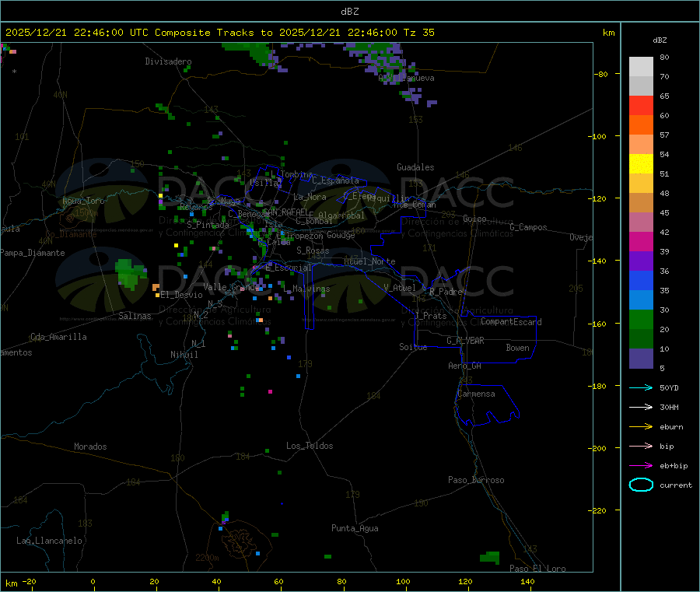This screenshot has width=700, height=592.
Task: Click the blue 35–36 dBZ swatch
Action: coord(641,280)
